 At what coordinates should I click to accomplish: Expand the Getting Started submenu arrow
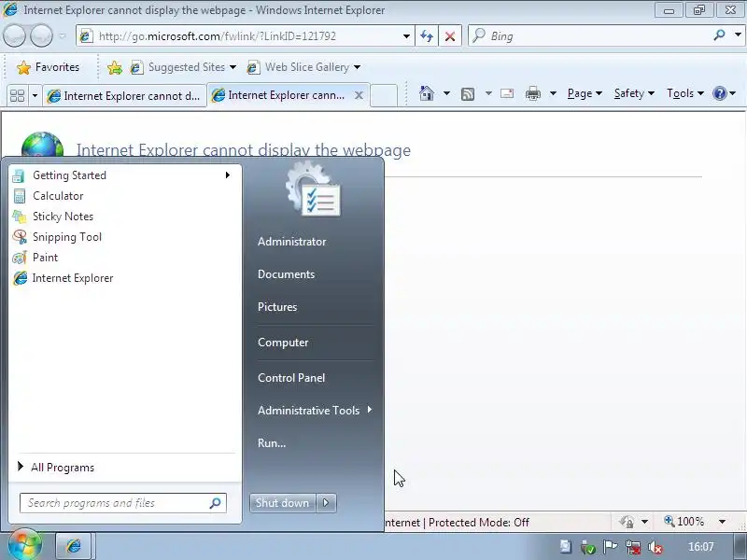pyautogui.click(x=228, y=175)
